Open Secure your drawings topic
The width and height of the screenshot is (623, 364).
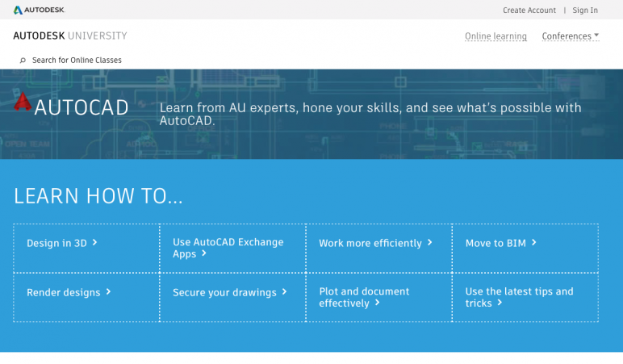click(x=230, y=292)
